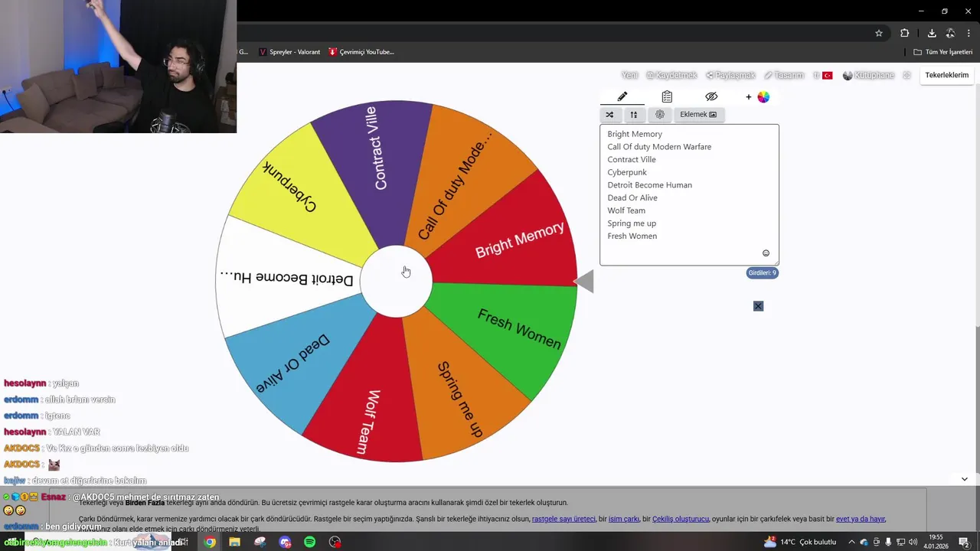The height and width of the screenshot is (551, 980).
Task: Open the gear settings button above entries
Action: tap(660, 115)
